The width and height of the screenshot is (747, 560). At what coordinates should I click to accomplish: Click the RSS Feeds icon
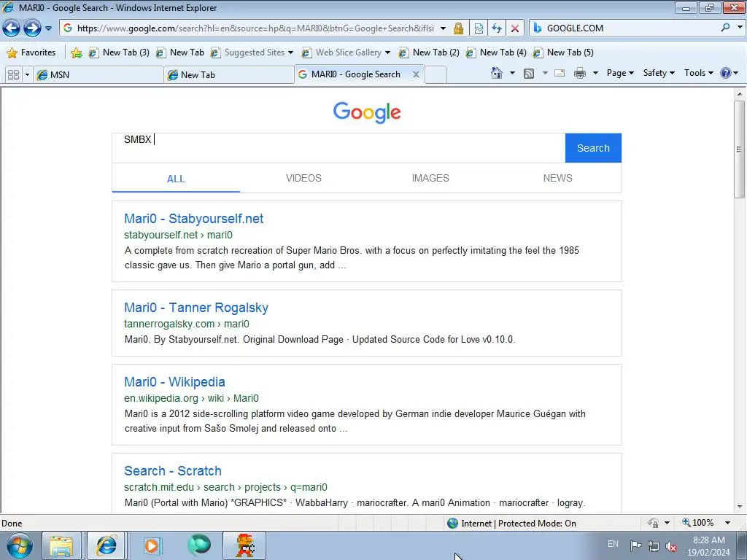click(529, 73)
